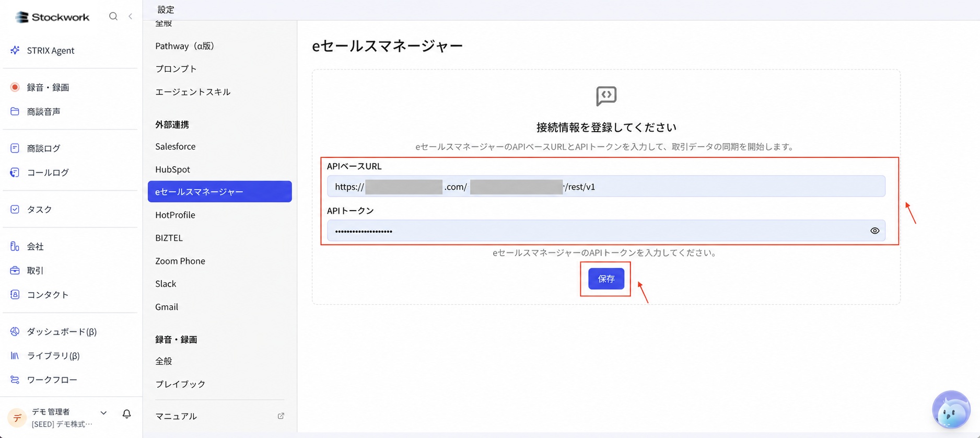Click the 商談音声 folder icon
The height and width of the screenshot is (438, 980).
point(15,111)
